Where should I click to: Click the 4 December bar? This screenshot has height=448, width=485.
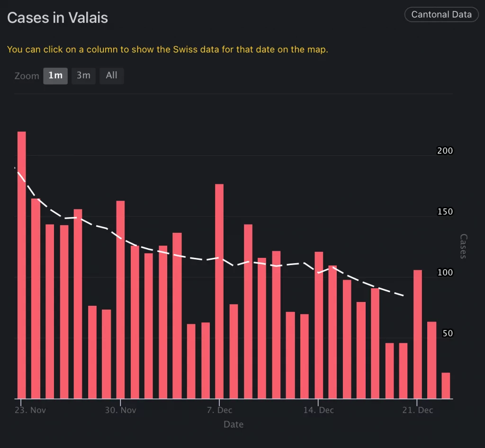(x=177, y=316)
